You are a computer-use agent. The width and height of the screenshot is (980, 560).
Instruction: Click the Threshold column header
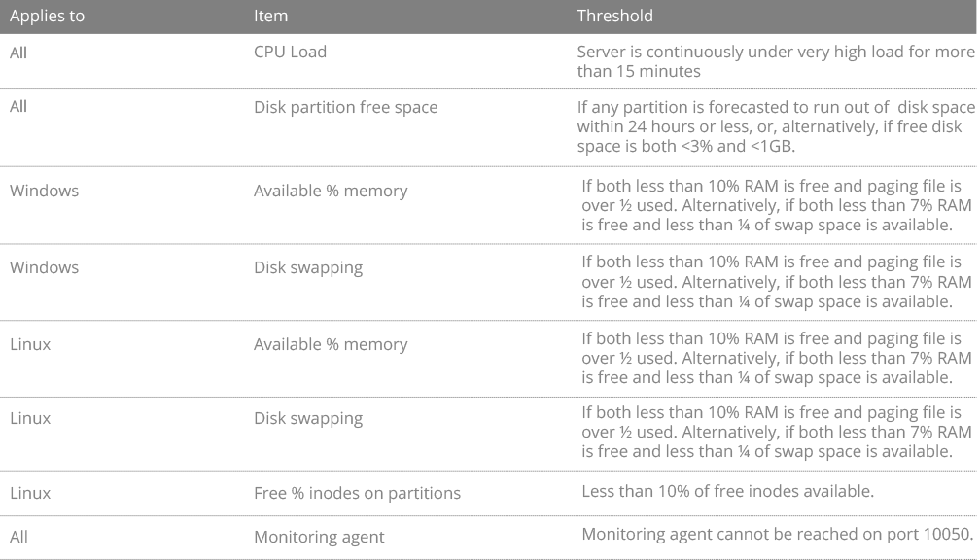pyautogui.click(x=615, y=16)
